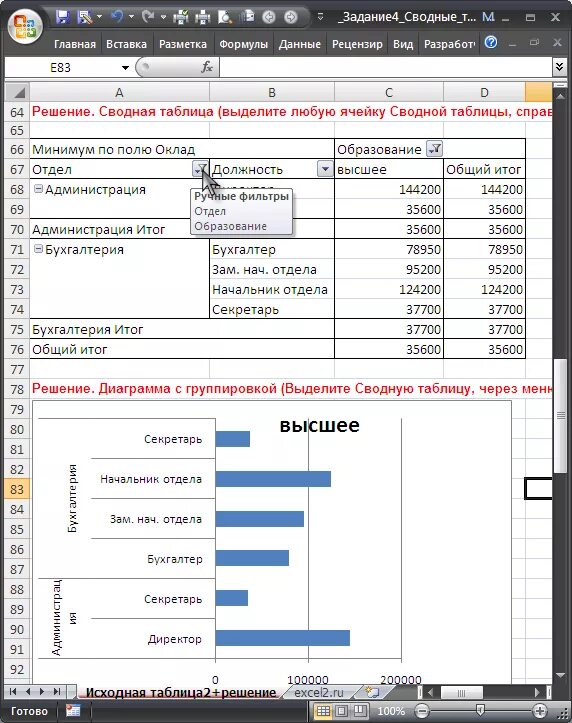Go to the next sheet tab
Screen dimensions: 572x723
(42, 692)
